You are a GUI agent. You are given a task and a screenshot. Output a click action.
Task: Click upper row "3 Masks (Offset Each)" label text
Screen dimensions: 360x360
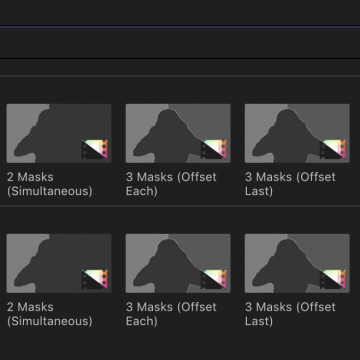coord(171,184)
